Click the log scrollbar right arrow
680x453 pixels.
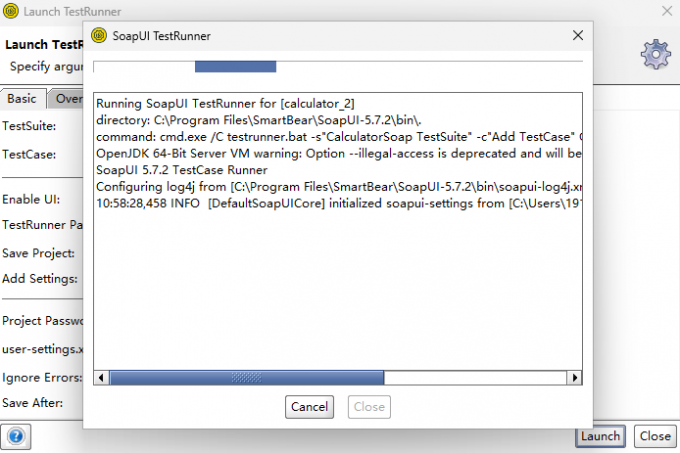click(x=575, y=378)
